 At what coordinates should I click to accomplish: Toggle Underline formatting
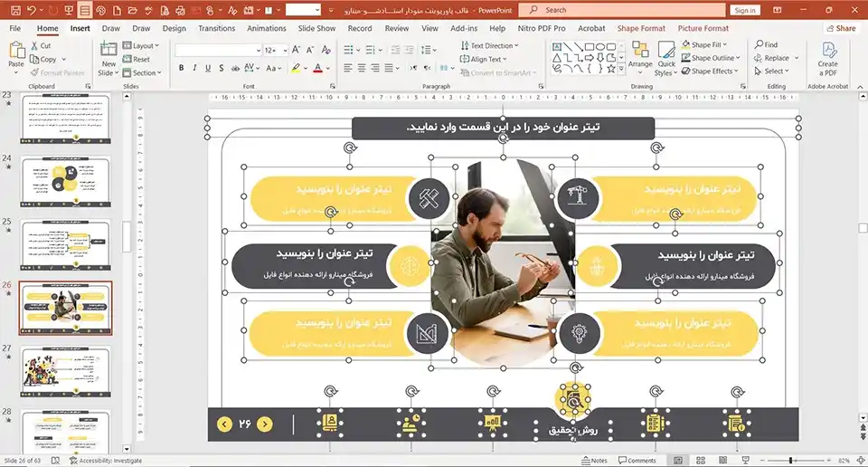[208, 68]
